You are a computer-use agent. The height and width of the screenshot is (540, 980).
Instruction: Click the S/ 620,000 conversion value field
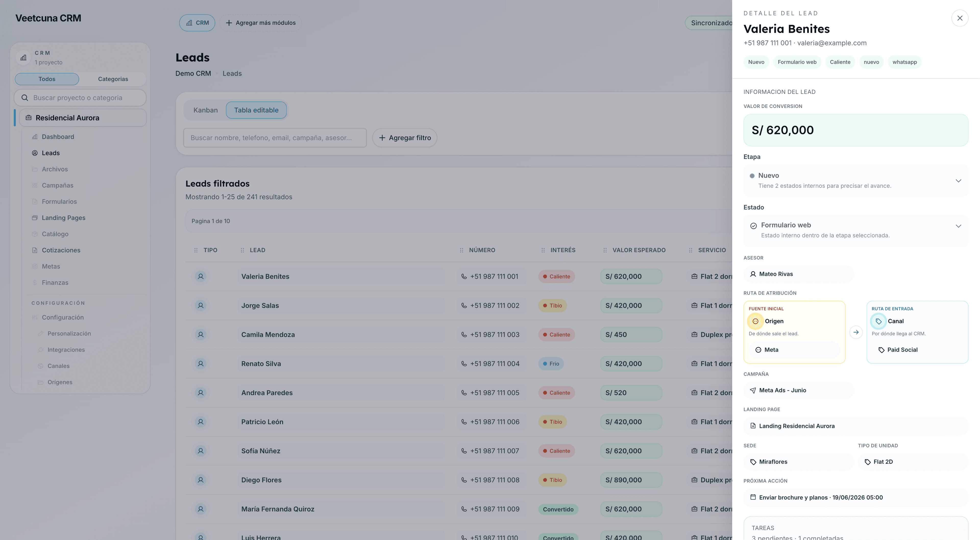856,130
